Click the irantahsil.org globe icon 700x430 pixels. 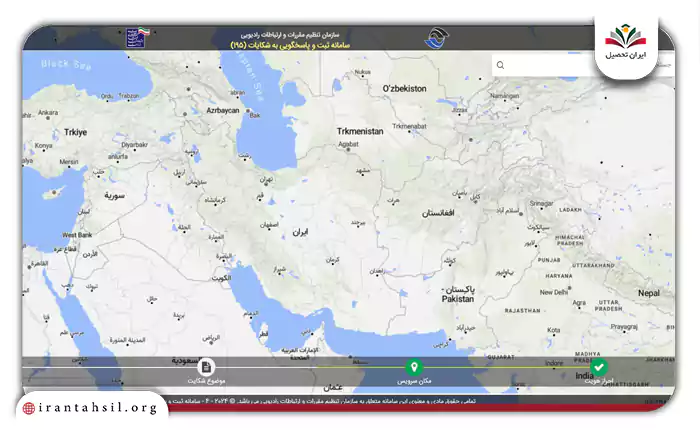pyautogui.click(x=29, y=408)
